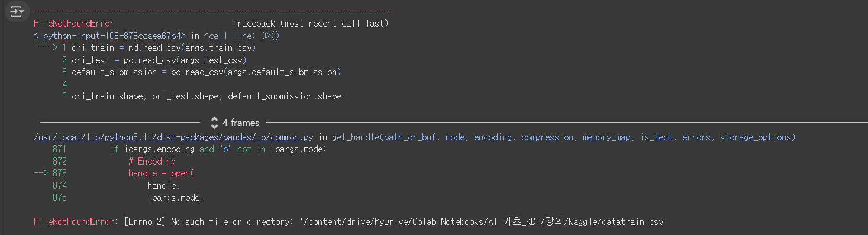This screenshot has width=868, height=235.
Task: Click the if ioargs.encoding line 871
Action: (218, 149)
